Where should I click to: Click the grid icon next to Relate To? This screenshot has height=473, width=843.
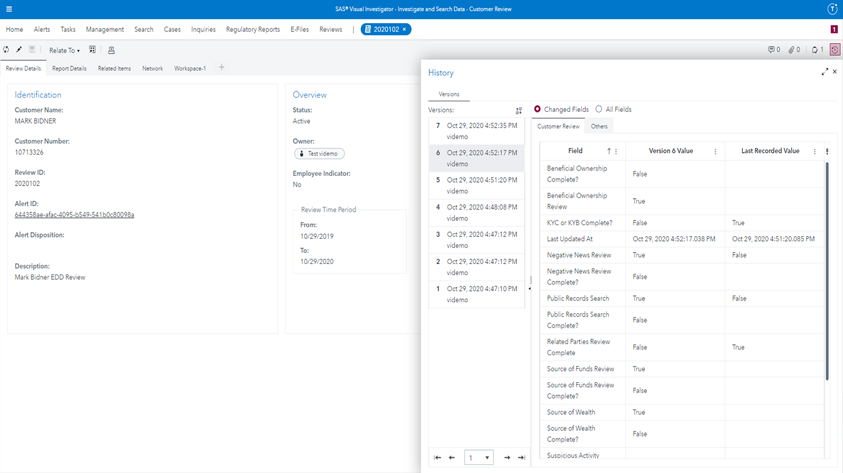point(92,49)
